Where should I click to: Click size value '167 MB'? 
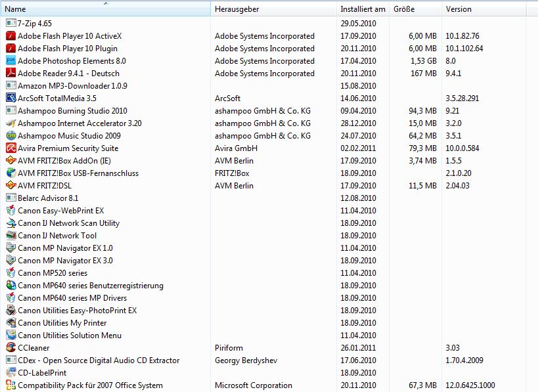tap(424, 73)
